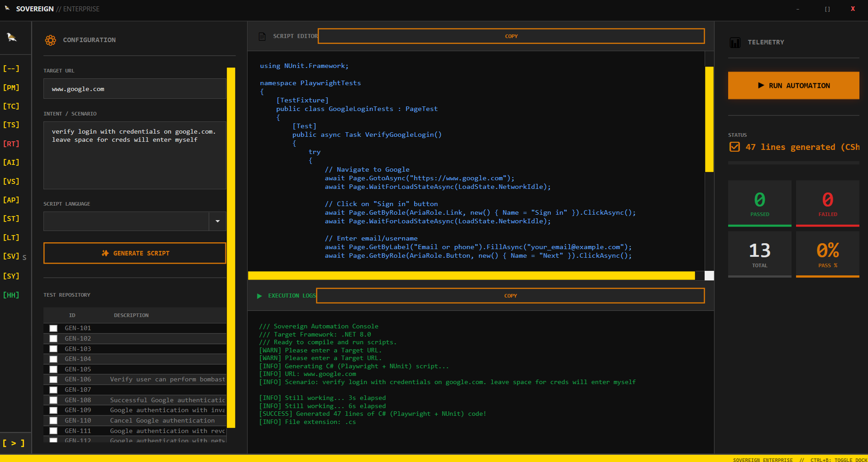
Task: Click the Script Editor document icon
Action: click(262, 36)
